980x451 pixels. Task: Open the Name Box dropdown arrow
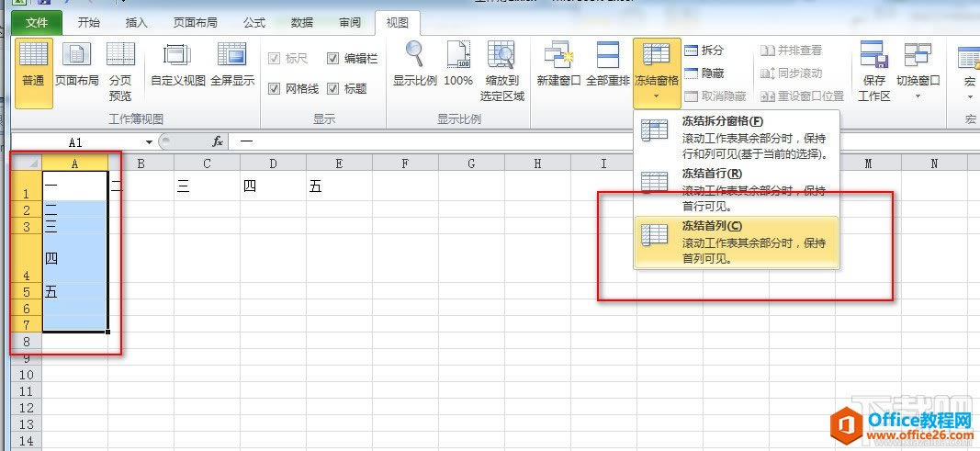point(149,142)
